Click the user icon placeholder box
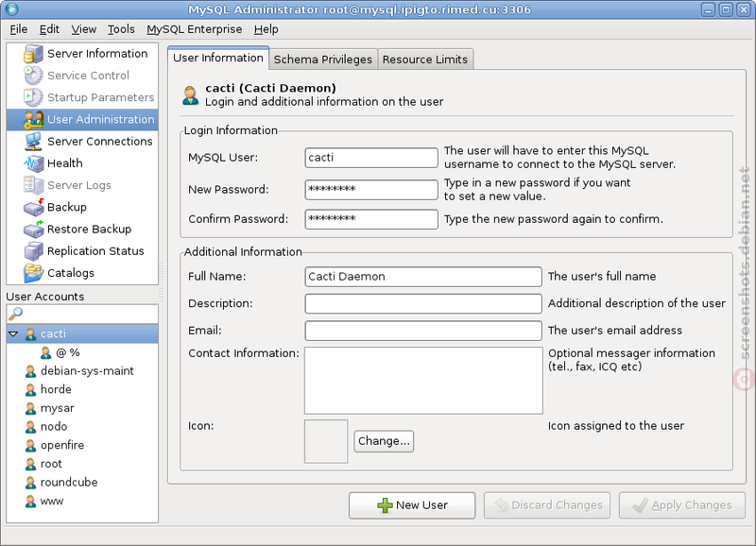Viewport: 756px width, 546px height. click(x=326, y=441)
